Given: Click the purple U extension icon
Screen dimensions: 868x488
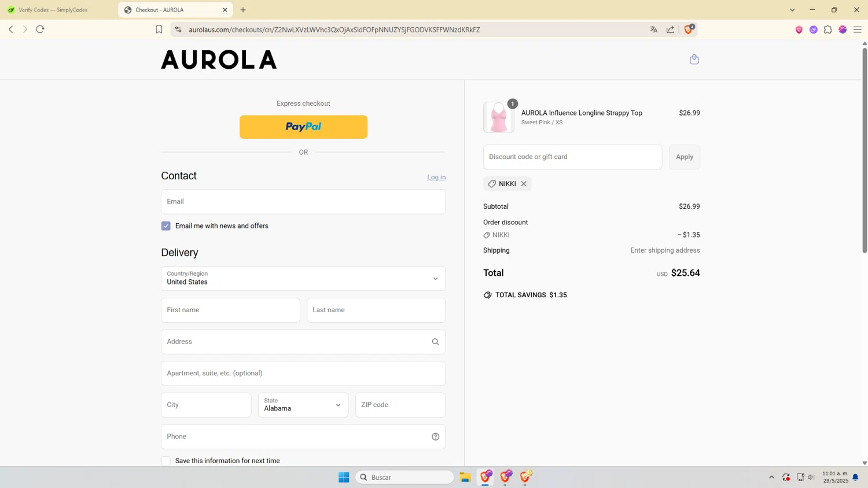Looking at the screenshot, I should pos(799,29).
